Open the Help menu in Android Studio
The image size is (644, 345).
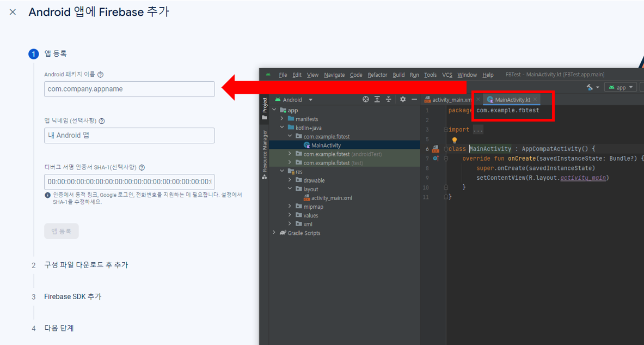point(488,75)
